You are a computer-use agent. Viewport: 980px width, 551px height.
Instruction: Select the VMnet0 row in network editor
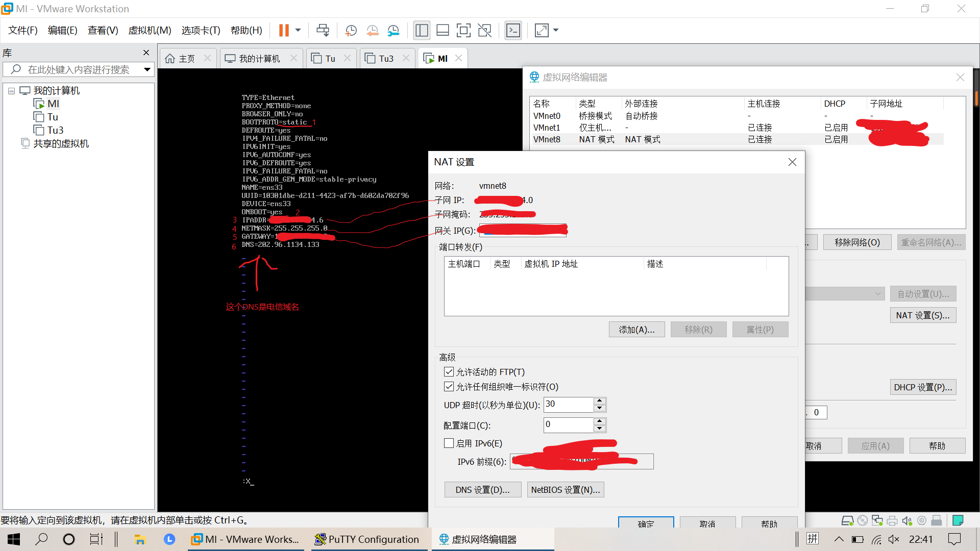pyautogui.click(x=738, y=116)
